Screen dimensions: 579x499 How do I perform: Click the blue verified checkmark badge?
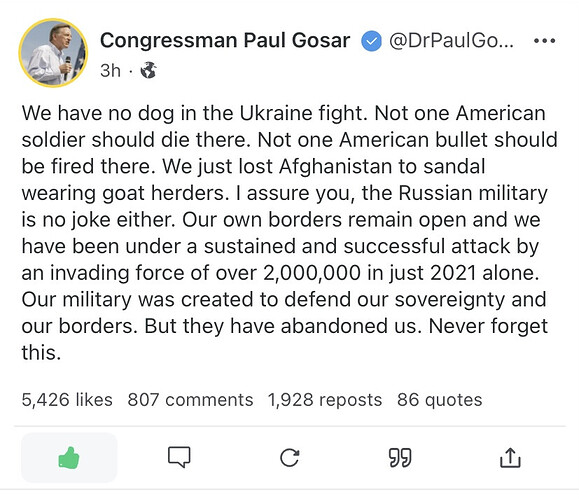click(371, 41)
